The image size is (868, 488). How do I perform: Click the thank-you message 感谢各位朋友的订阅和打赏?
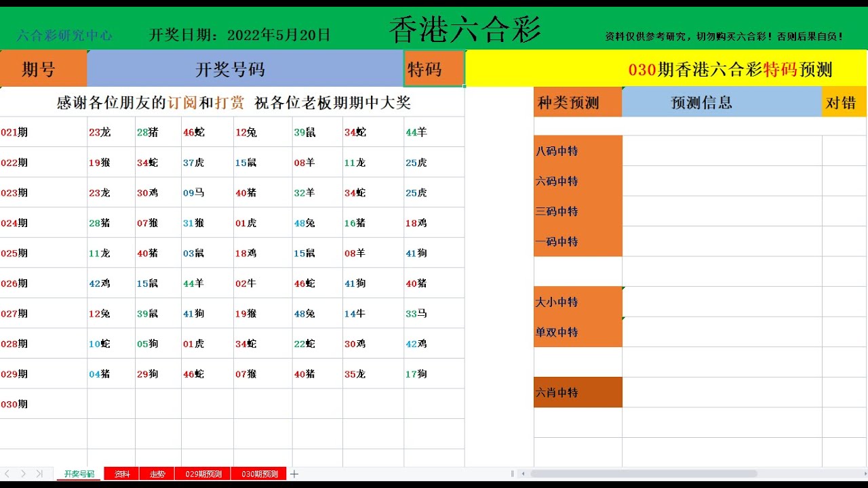[x=233, y=102]
